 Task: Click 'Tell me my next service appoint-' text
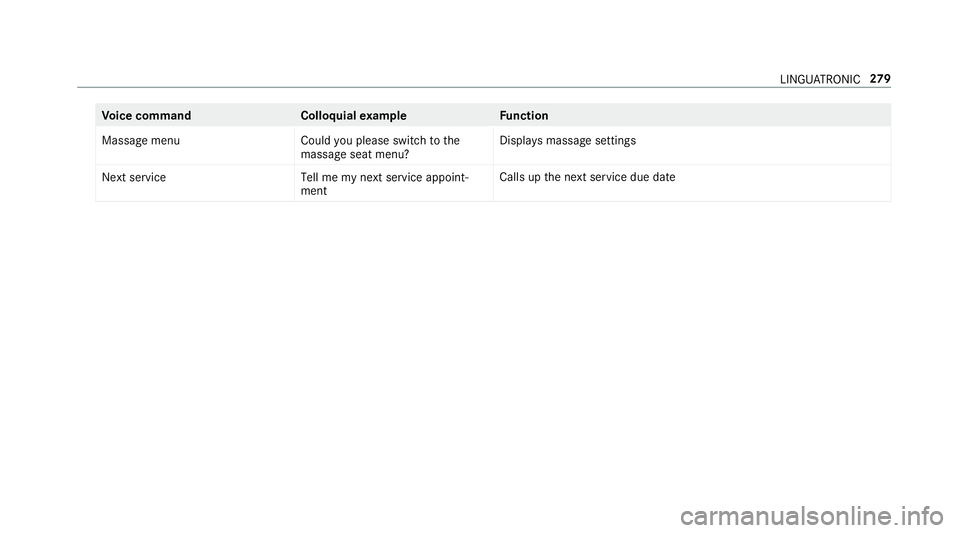385,177
